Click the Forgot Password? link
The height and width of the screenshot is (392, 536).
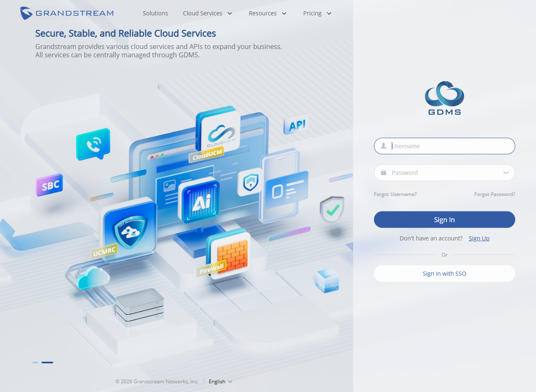(494, 194)
